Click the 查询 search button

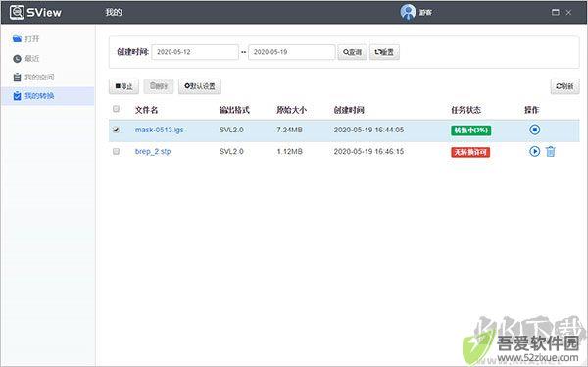[352, 52]
